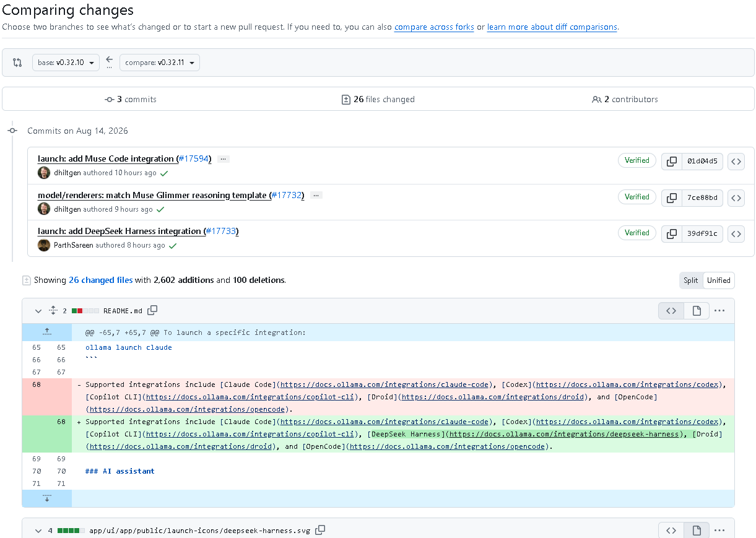Open commit hash 7ce88bd
The width and height of the screenshot is (756, 538).
click(702, 198)
